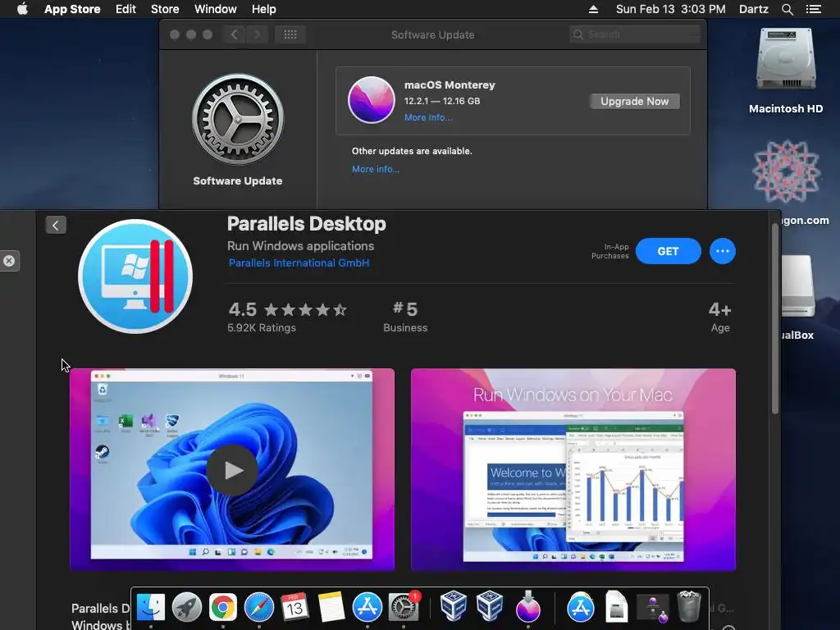
Task: Click the Run Windows applications subtitle
Action: click(300, 246)
